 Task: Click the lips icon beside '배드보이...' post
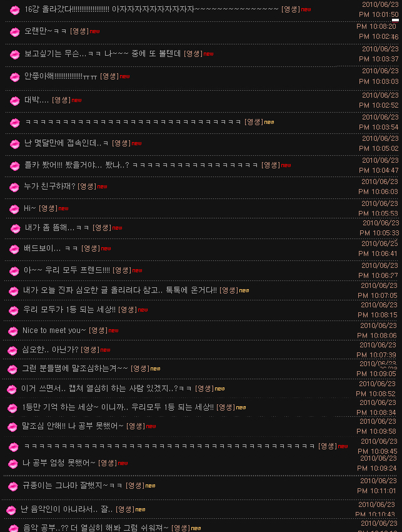[14, 249]
